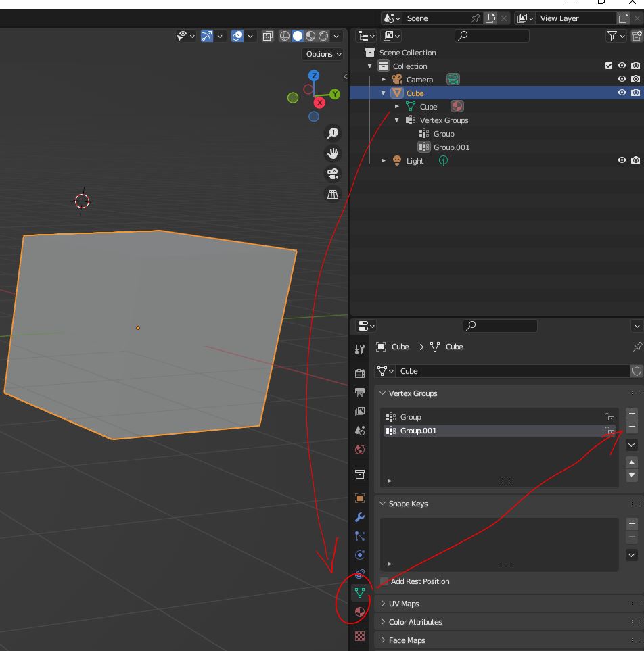Viewport: 644px width, 651px height.
Task: Uncheck the Collection exclude checkbox
Action: point(609,66)
